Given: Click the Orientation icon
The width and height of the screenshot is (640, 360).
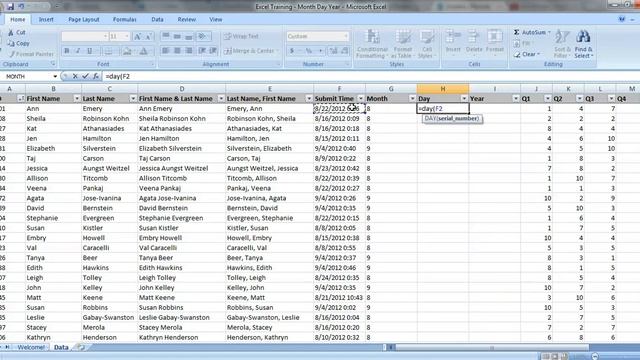Looking at the screenshot, I should (x=202, y=36).
